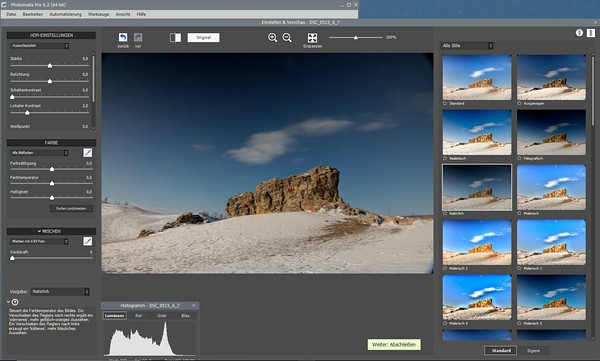Image resolution: width=600 pixels, height=361 pixels.
Task: Zoom in with the plus magnifier icon
Action: click(272, 38)
